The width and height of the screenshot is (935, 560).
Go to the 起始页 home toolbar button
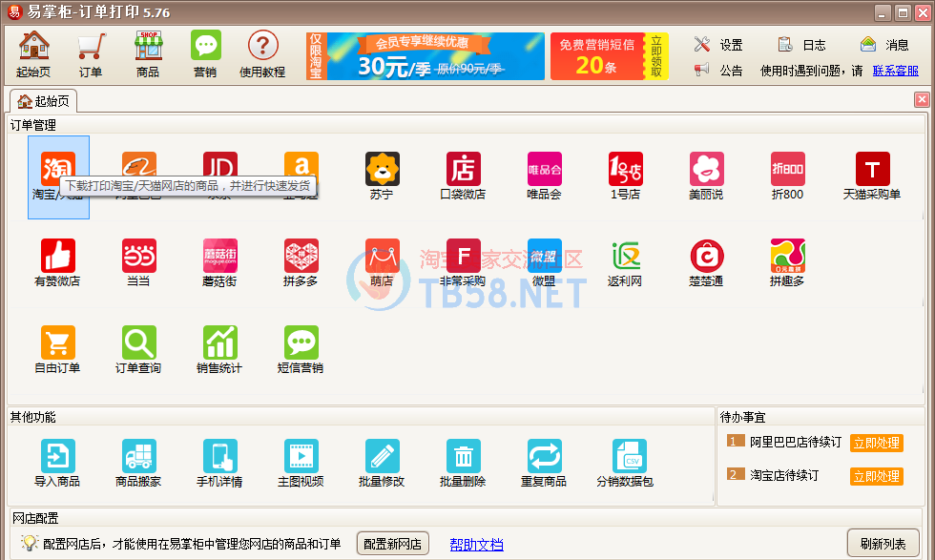pos(33,55)
